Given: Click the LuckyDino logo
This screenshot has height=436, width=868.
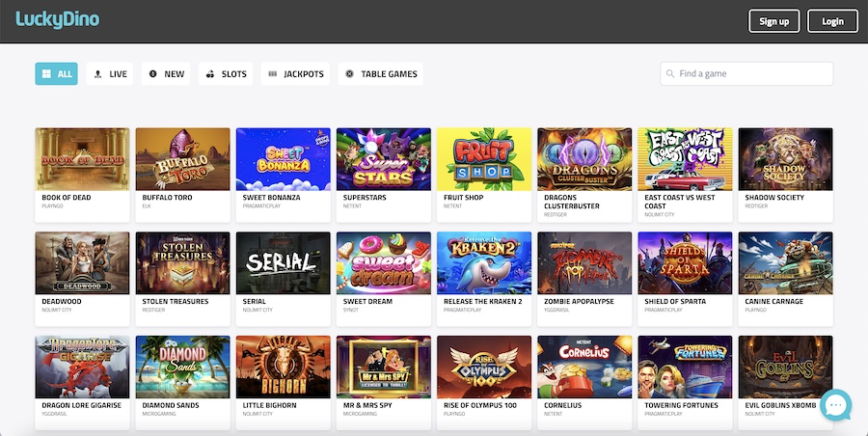Looking at the screenshot, I should 58,20.
